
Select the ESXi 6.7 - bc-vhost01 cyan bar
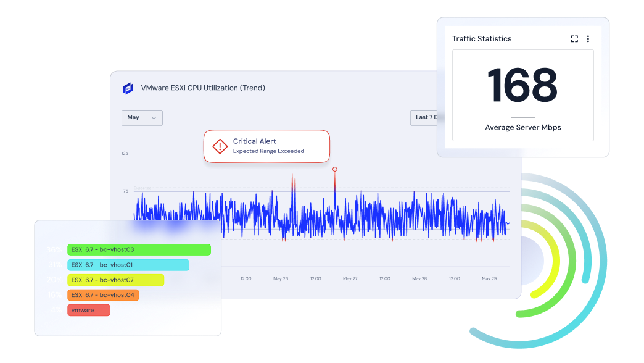click(x=128, y=265)
